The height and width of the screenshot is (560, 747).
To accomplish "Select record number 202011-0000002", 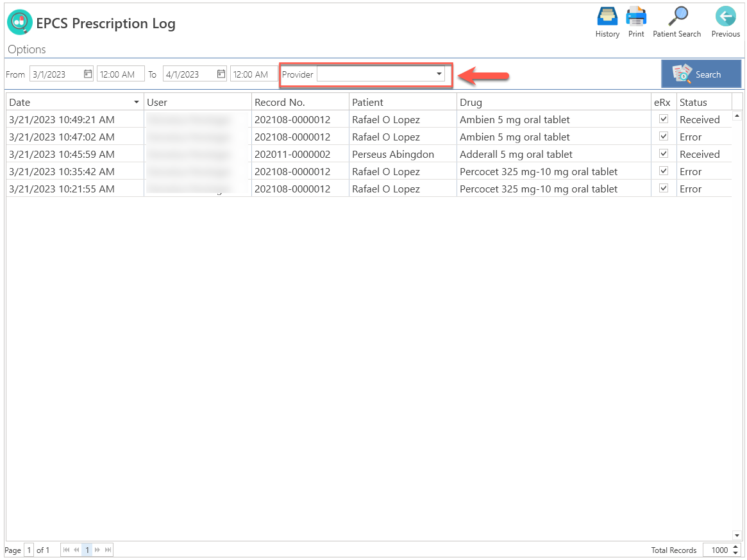I will tap(300, 154).
